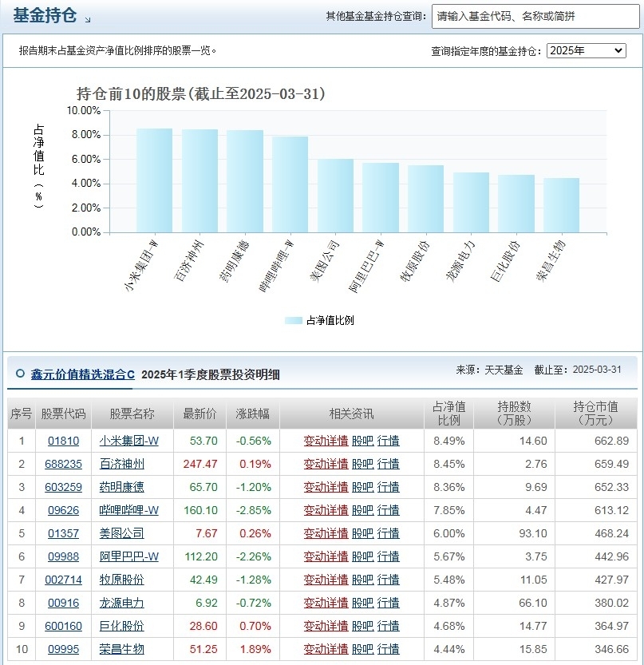The width and height of the screenshot is (644, 665).
Task: Open 行情 for 荣昌生物
Action: coord(389,649)
